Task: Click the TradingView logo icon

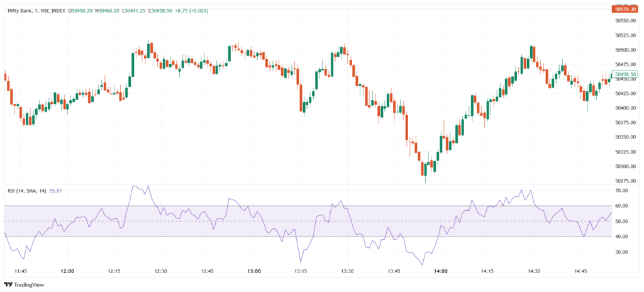Action: click(x=9, y=284)
